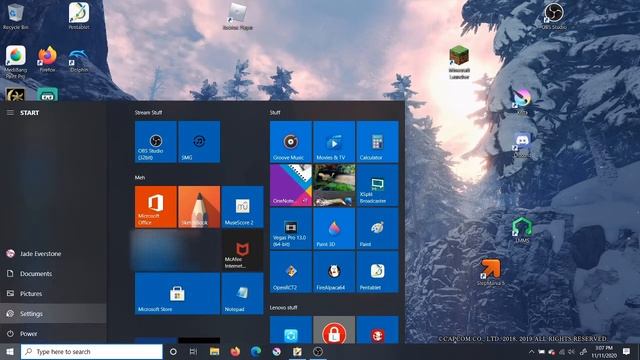The image size is (640, 360).
Task: Expand the Start hamburger menu
Action: [x=10, y=113]
